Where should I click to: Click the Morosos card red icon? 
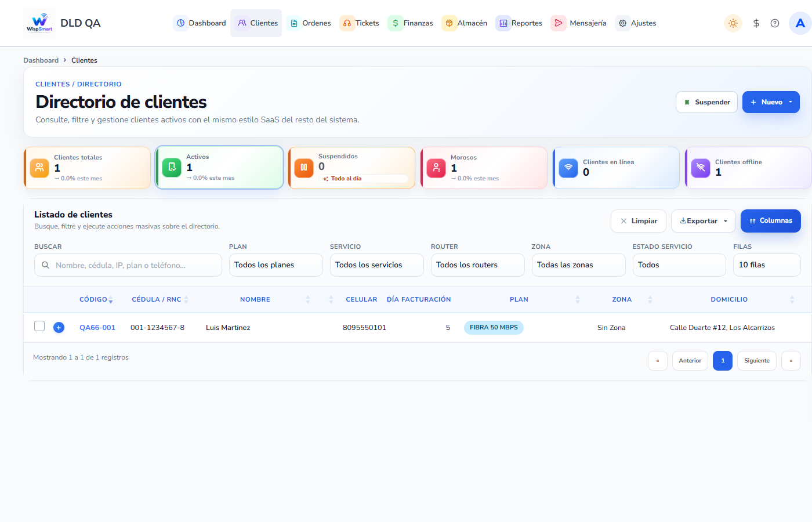pos(436,168)
